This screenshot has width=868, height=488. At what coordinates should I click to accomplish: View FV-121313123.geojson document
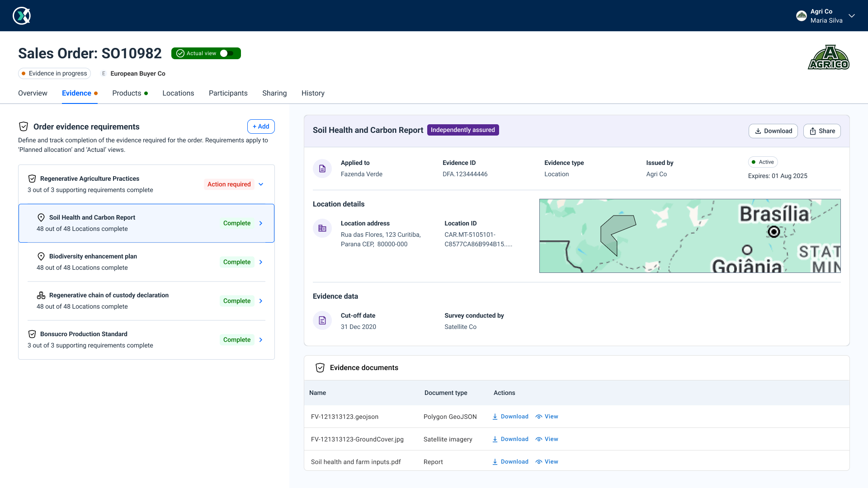(x=547, y=417)
